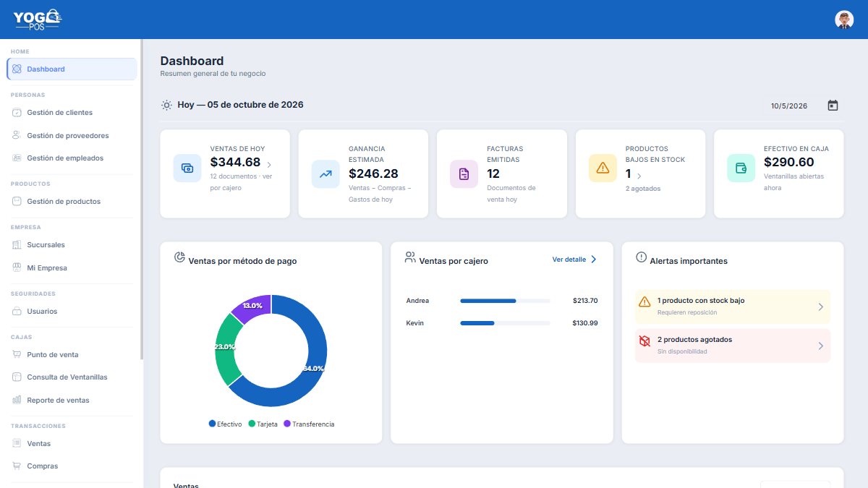Expand Ventas de hoy chevron arrow

point(269,165)
